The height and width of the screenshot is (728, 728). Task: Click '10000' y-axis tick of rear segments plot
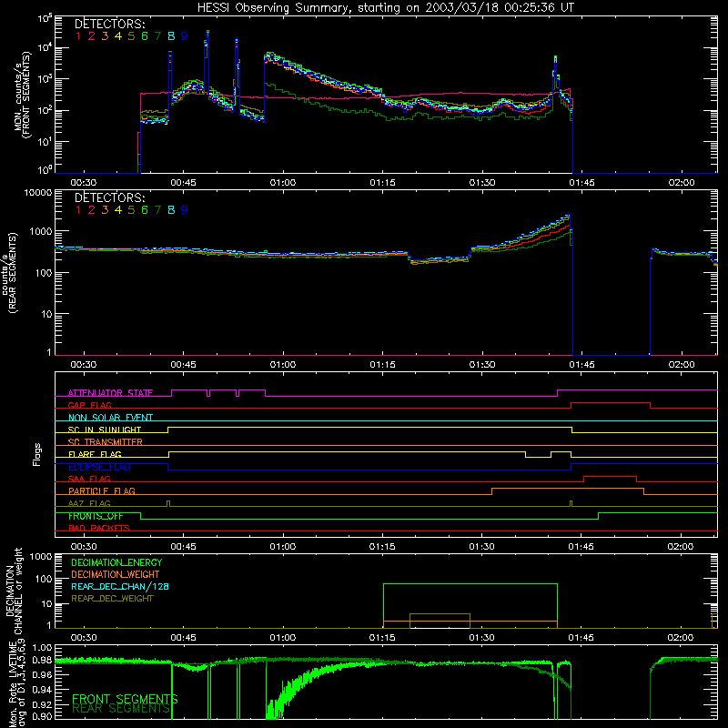pos(37,193)
